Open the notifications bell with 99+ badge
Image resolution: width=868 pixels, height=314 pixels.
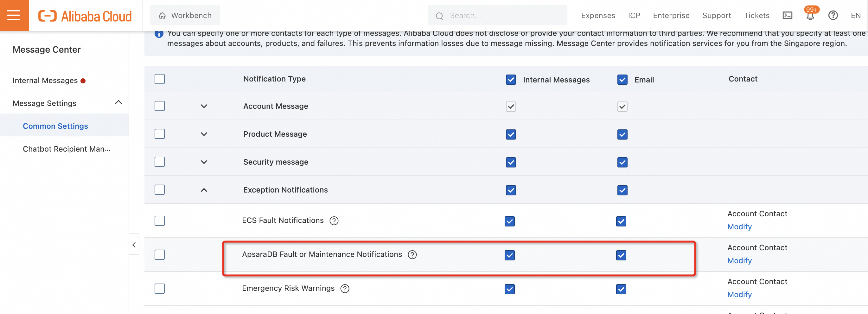click(x=810, y=15)
